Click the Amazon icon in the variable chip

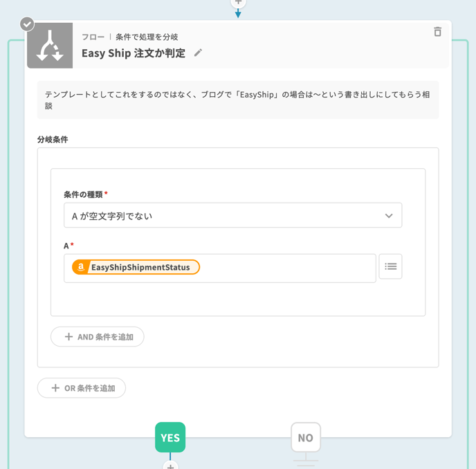click(81, 267)
